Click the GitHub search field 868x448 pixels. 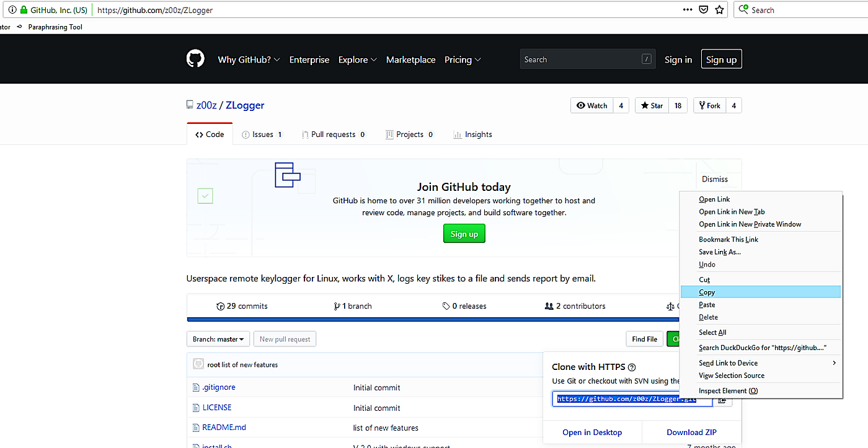point(587,59)
